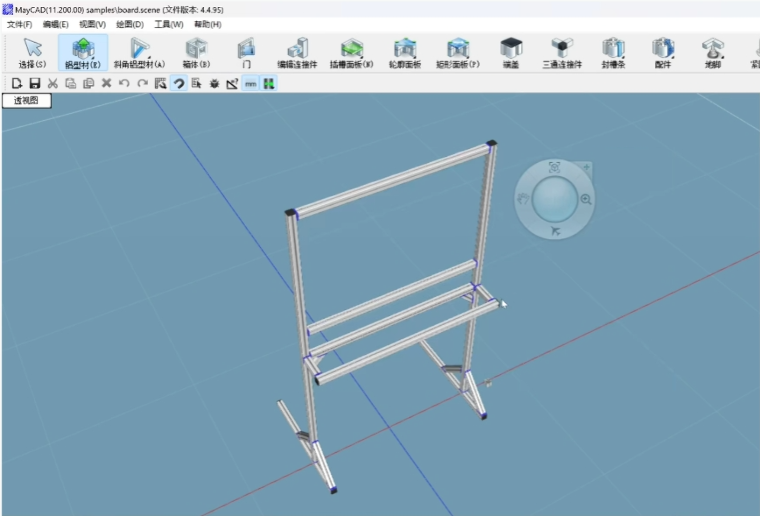The image size is (760, 516).
Task: Click the pan hand on navigation wheel
Action: pyautogui.click(x=522, y=199)
